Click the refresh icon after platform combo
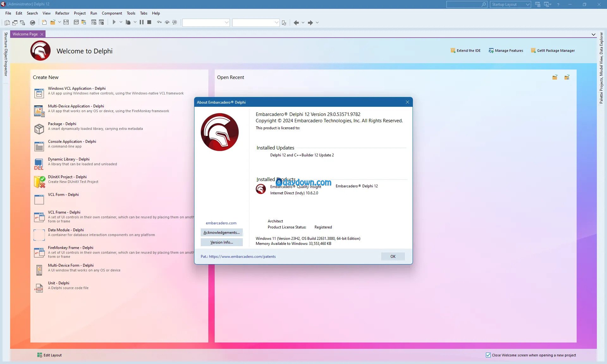The height and width of the screenshot is (364, 607). pyautogui.click(x=284, y=23)
